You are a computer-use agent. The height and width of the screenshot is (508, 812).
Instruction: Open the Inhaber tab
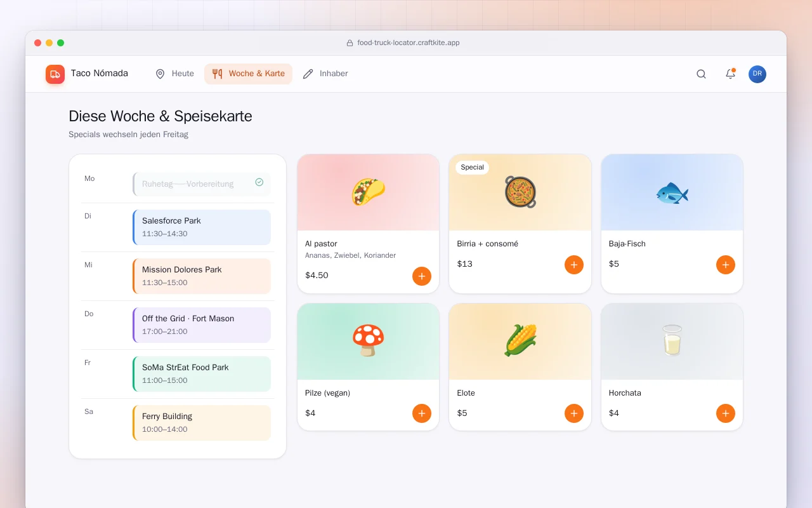pos(325,74)
